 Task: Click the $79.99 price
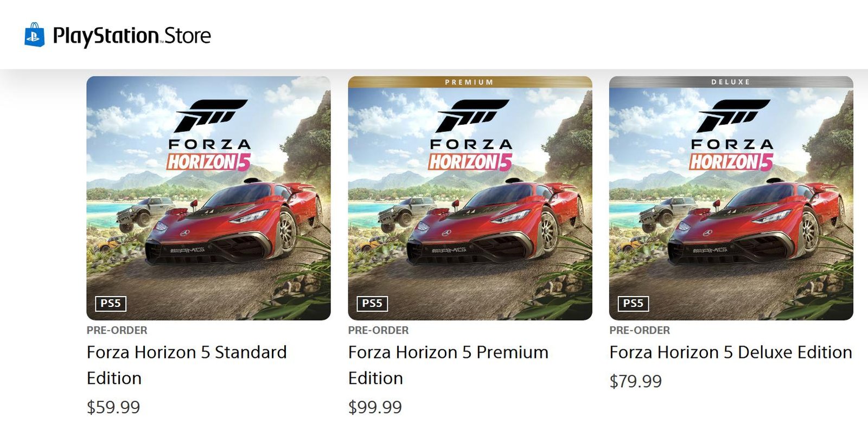click(x=635, y=381)
